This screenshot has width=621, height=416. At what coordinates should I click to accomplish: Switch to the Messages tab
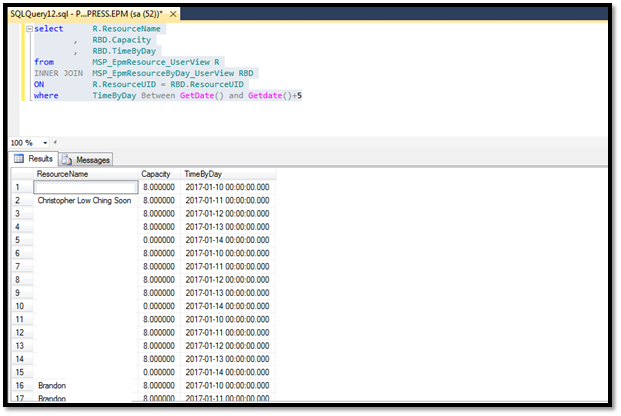pyautogui.click(x=92, y=159)
